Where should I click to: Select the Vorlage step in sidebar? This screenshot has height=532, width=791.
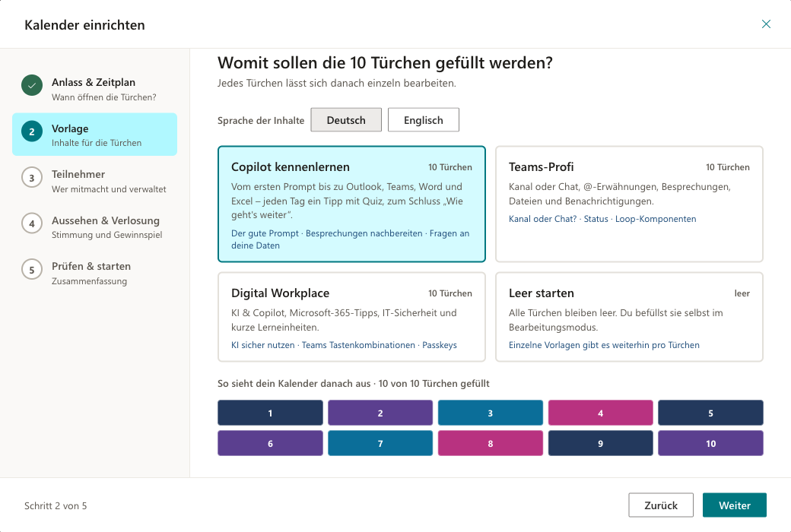tap(95, 135)
